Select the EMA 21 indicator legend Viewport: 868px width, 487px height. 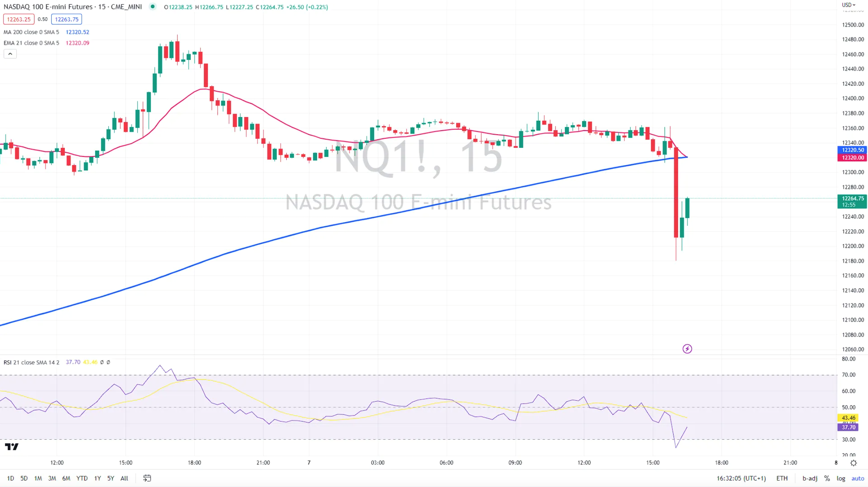pos(31,43)
